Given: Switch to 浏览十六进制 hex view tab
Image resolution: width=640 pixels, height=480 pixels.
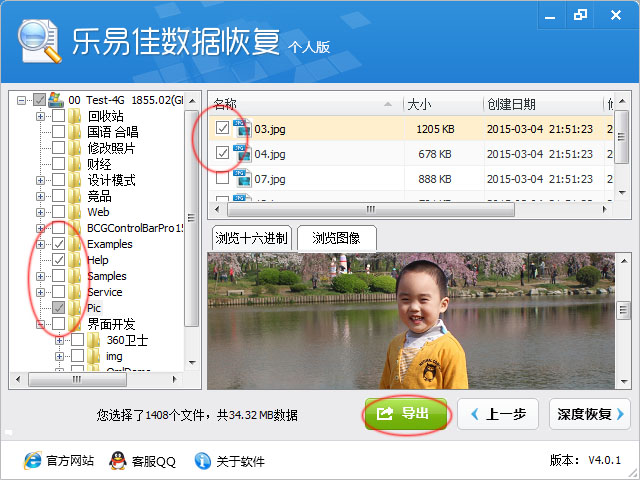Looking at the screenshot, I should [251, 238].
